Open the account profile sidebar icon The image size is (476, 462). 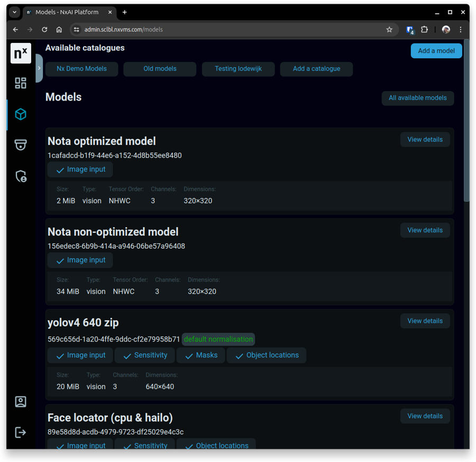[x=21, y=402]
